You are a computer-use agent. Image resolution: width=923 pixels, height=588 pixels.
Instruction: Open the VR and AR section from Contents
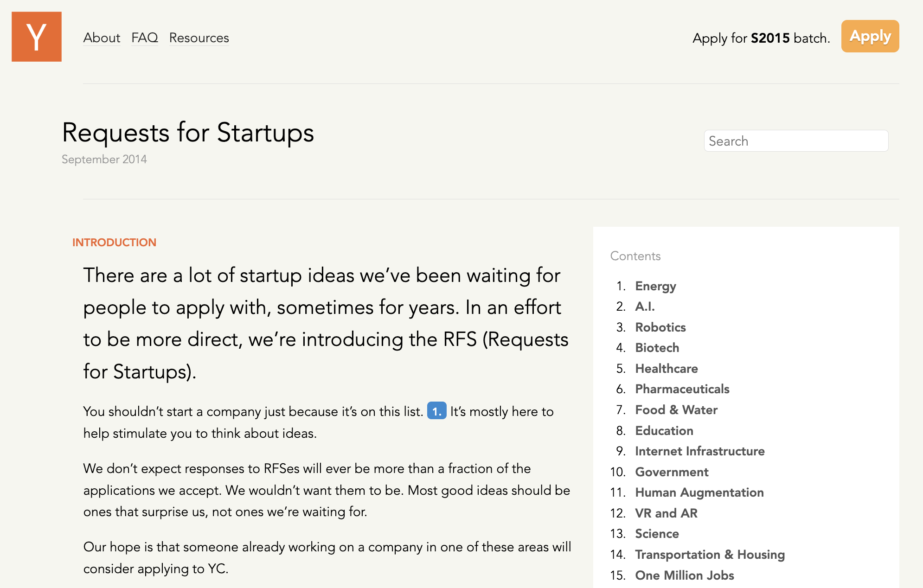coord(666,513)
